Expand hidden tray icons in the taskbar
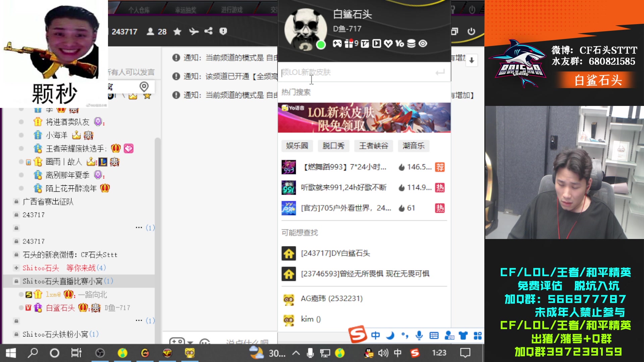 click(x=295, y=353)
